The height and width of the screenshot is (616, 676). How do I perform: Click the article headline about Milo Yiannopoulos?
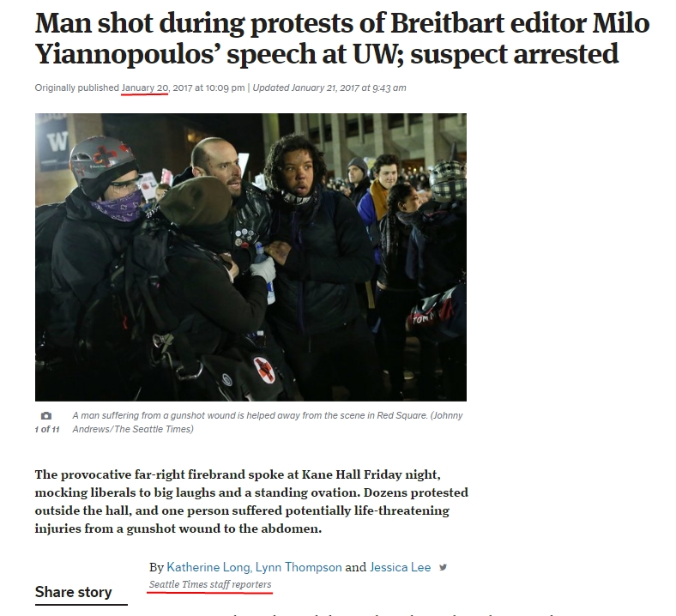click(342, 38)
